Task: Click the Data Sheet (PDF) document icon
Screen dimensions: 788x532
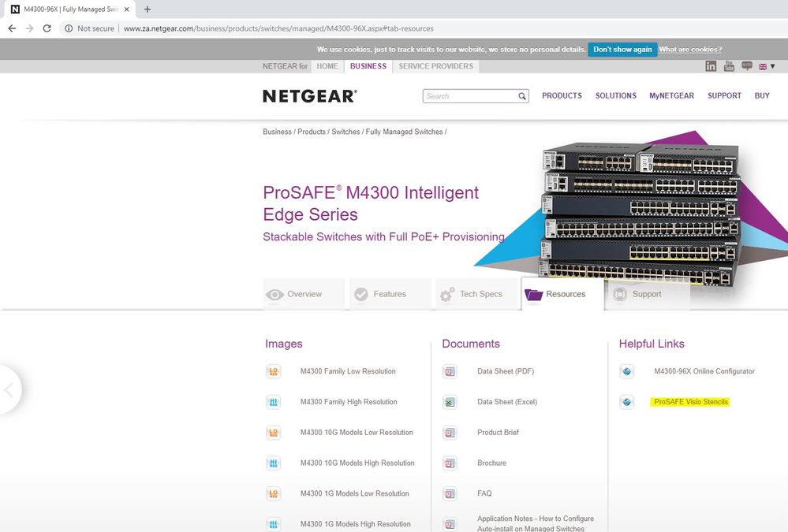Action: pos(450,371)
